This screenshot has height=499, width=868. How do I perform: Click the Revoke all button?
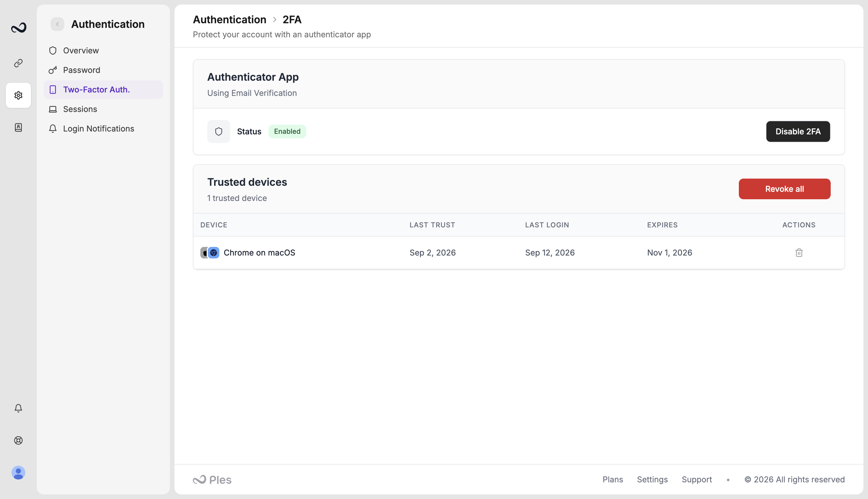tap(784, 189)
